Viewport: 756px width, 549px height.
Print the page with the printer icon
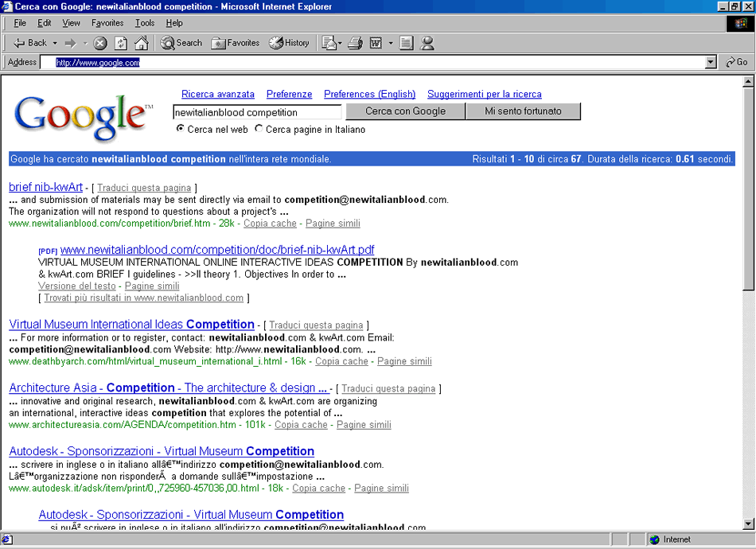click(x=356, y=43)
